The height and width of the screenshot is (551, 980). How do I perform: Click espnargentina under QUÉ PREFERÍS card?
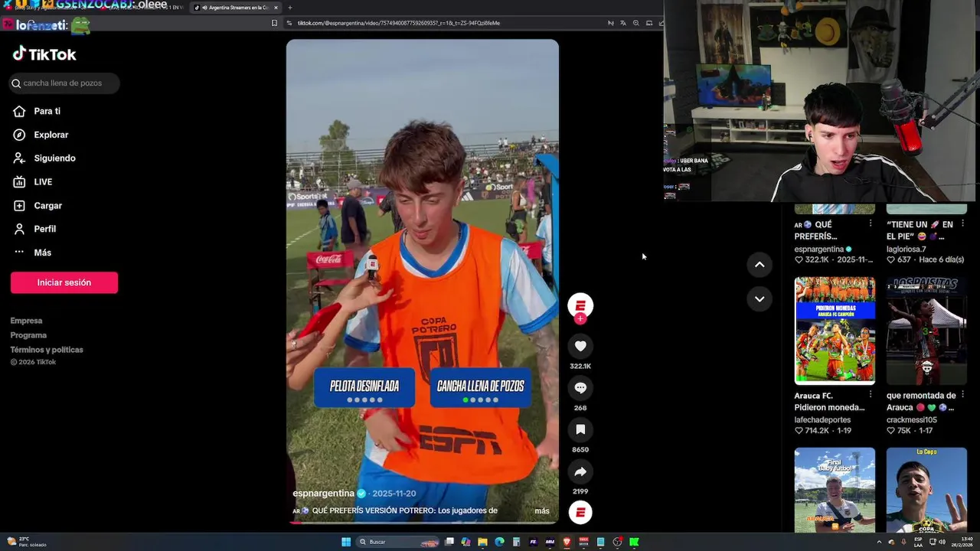coord(818,249)
